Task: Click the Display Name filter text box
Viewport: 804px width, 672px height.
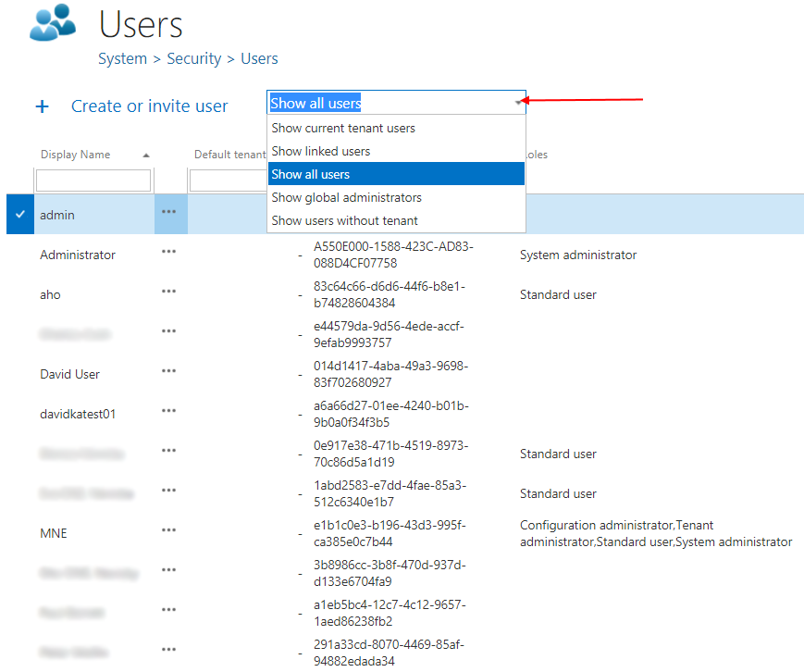Action: click(93, 180)
